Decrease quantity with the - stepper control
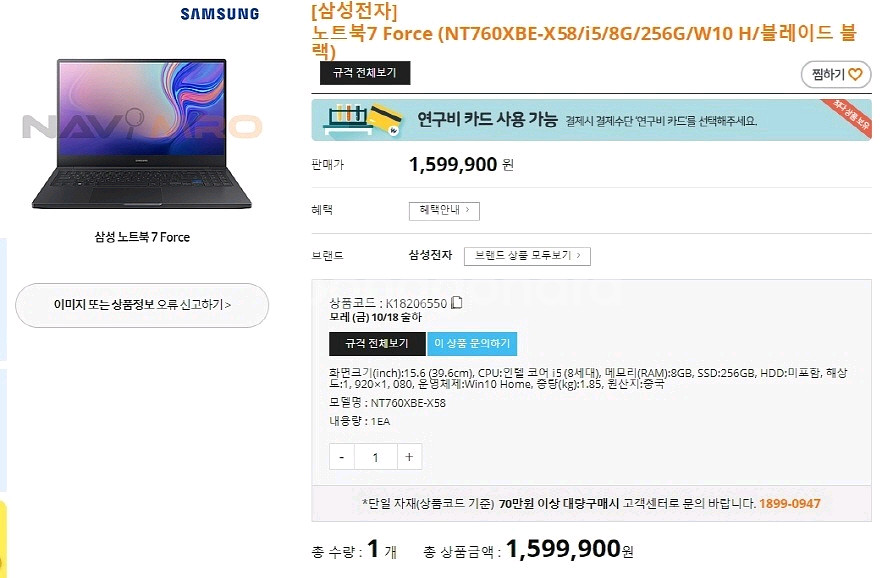The height and width of the screenshot is (578, 888). pyautogui.click(x=340, y=456)
